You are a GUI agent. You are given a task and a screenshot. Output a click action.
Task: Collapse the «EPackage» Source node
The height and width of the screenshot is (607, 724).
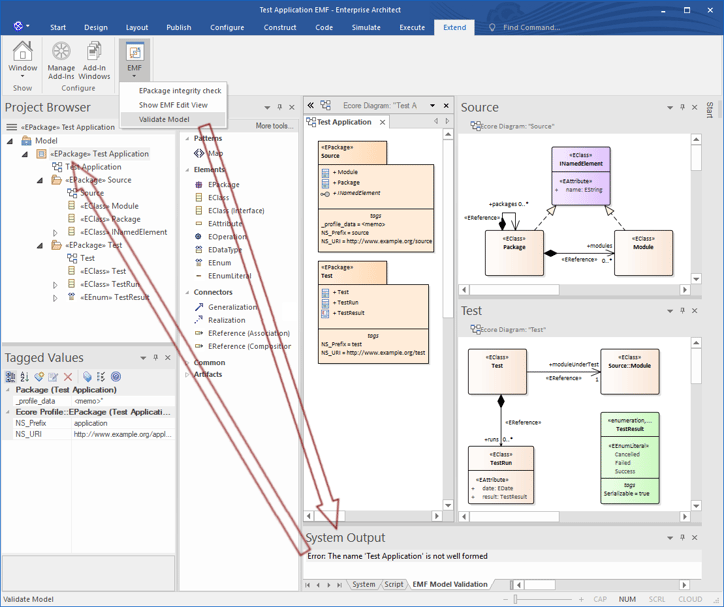(x=40, y=180)
